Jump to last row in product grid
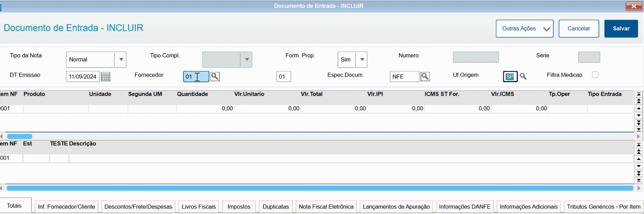The height and width of the screenshot is (214, 644). 639,129
